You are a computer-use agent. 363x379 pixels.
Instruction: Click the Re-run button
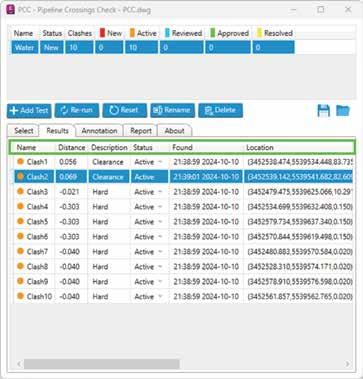tap(77, 110)
